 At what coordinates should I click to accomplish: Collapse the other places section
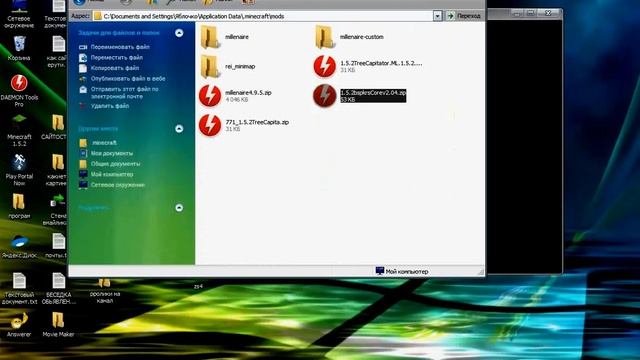point(179,129)
